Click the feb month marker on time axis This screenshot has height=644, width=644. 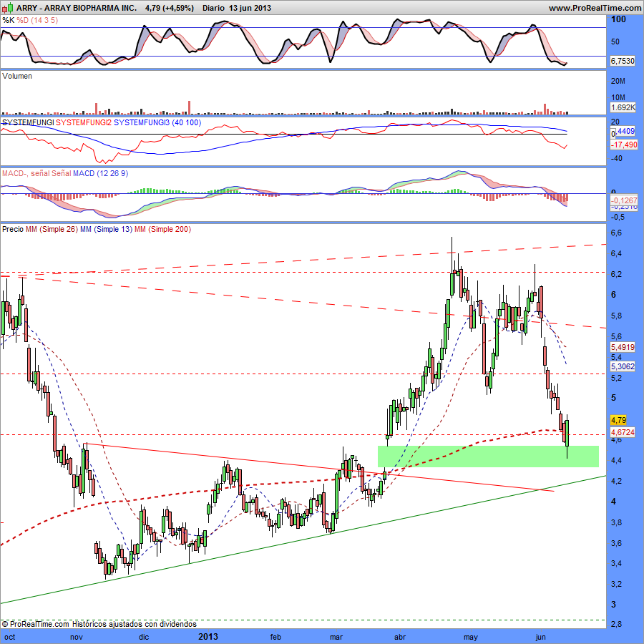click(x=275, y=637)
